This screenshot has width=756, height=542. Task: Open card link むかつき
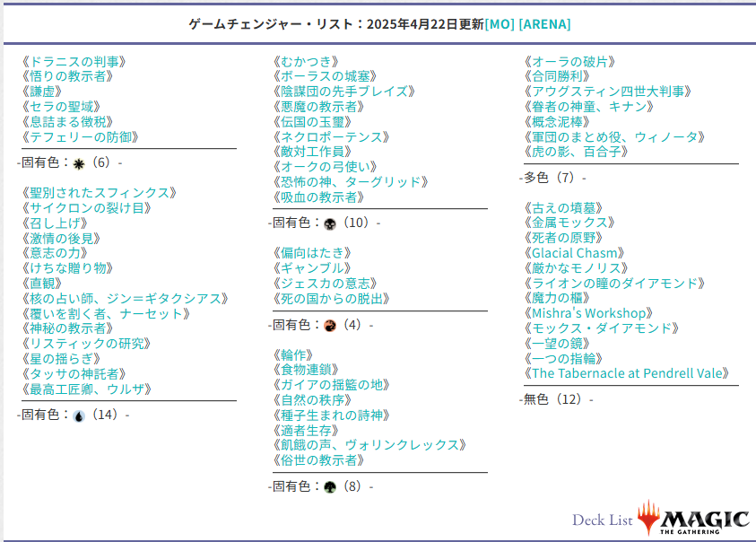(306, 62)
